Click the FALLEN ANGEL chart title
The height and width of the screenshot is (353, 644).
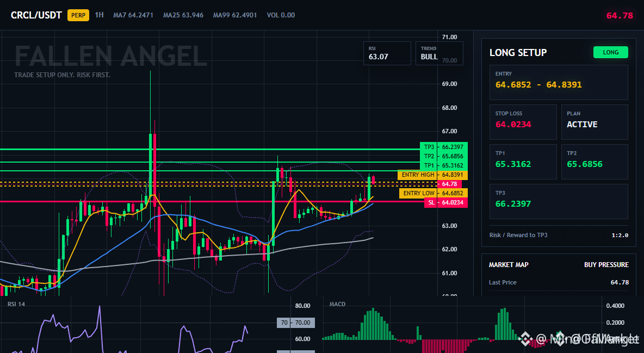point(110,56)
